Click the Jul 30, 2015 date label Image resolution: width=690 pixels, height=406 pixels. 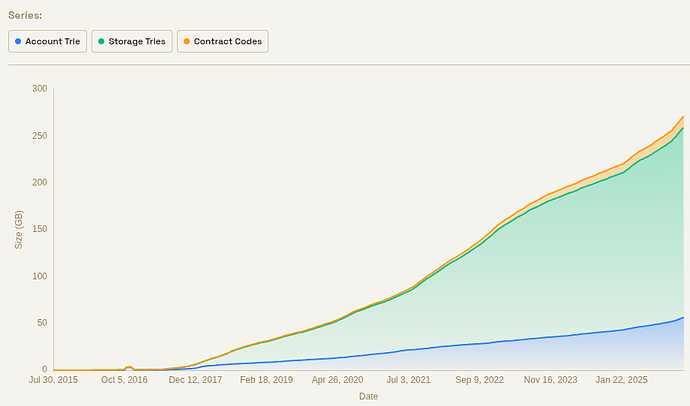[53, 380]
